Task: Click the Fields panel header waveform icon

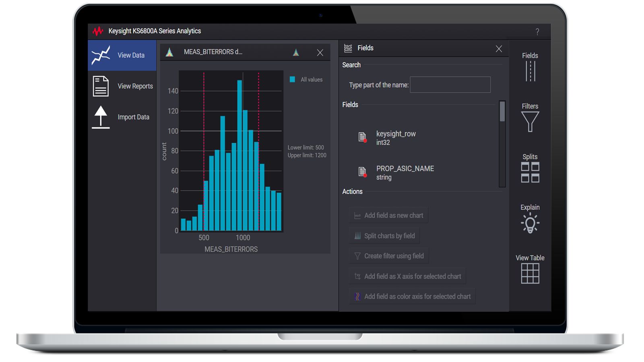Action: (x=347, y=48)
